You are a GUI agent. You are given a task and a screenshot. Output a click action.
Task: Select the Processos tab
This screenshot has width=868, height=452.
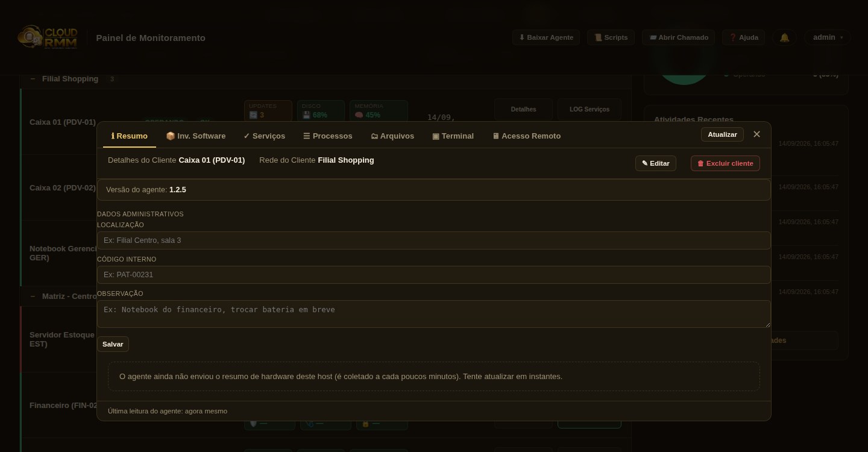pos(328,136)
